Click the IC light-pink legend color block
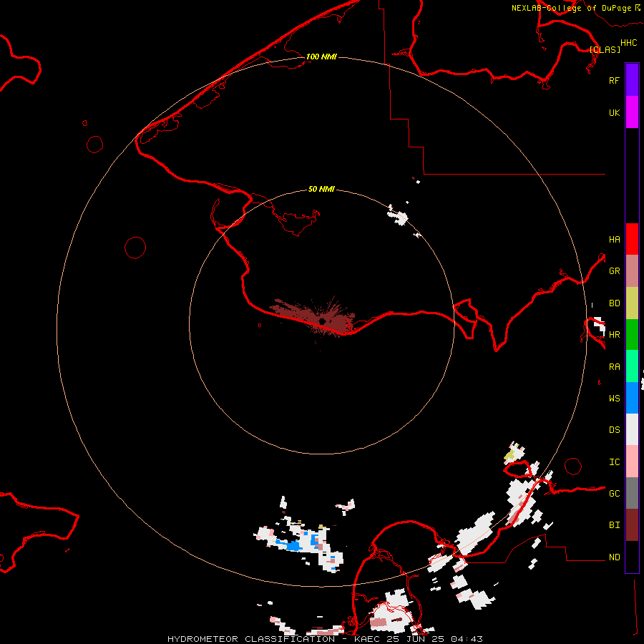This screenshot has height=644, width=644. pyautogui.click(x=632, y=462)
